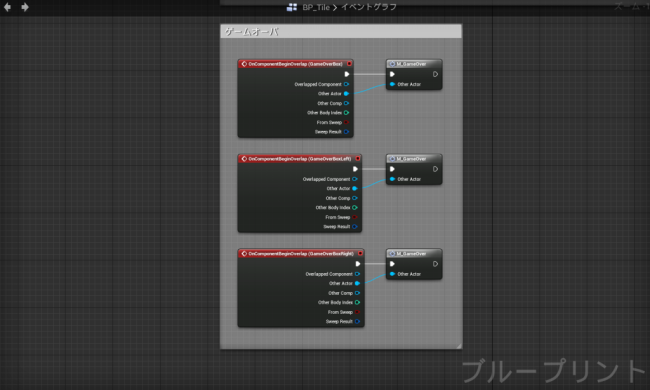Click exec output pin of M_GameOver after GameOverBoxRight event
This screenshot has height=390, width=650.
(435, 264)
